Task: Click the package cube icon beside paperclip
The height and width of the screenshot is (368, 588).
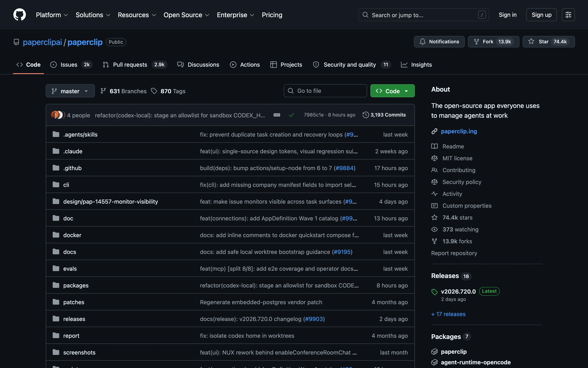Action: (x=434, y=352)
